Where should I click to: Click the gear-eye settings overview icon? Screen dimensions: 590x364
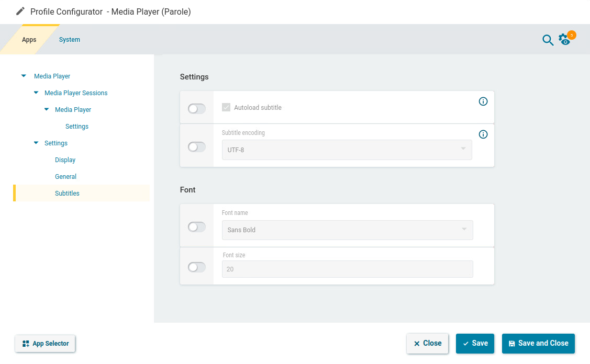pyautogui.click(x=564, y=40)
